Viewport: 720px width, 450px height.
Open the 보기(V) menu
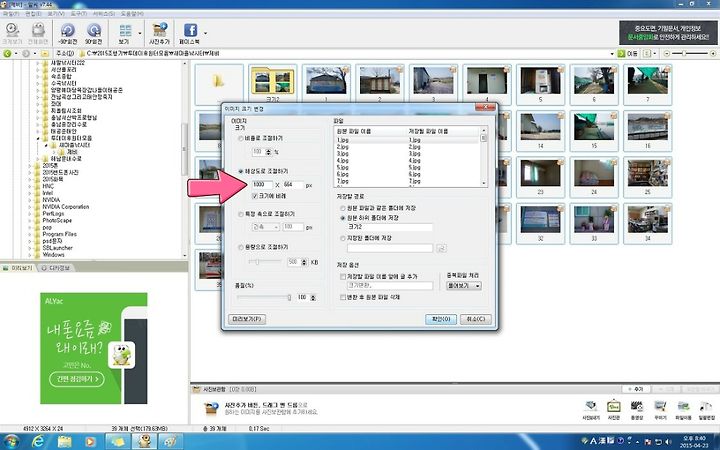[56, 14]
